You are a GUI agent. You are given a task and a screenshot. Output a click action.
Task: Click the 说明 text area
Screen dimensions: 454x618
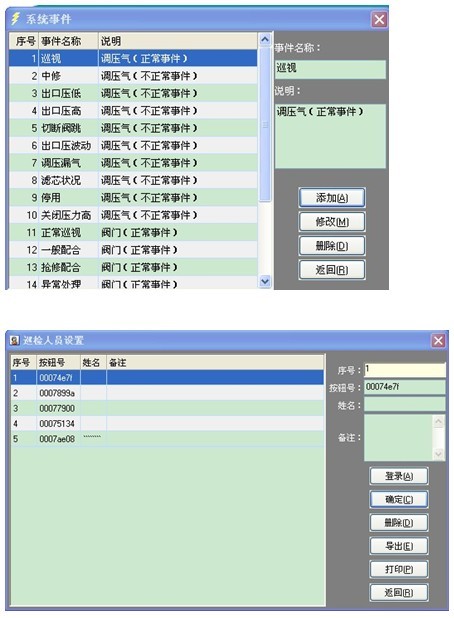pos(330,136)
